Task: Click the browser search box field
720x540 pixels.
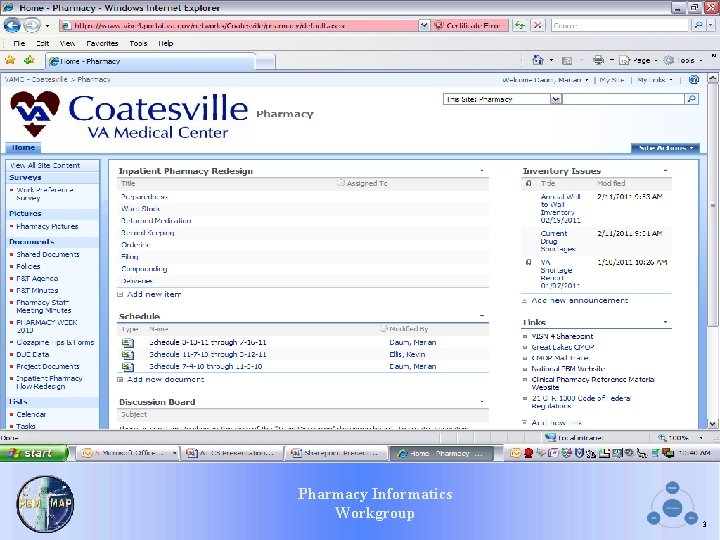Action: tap(620, 25)
